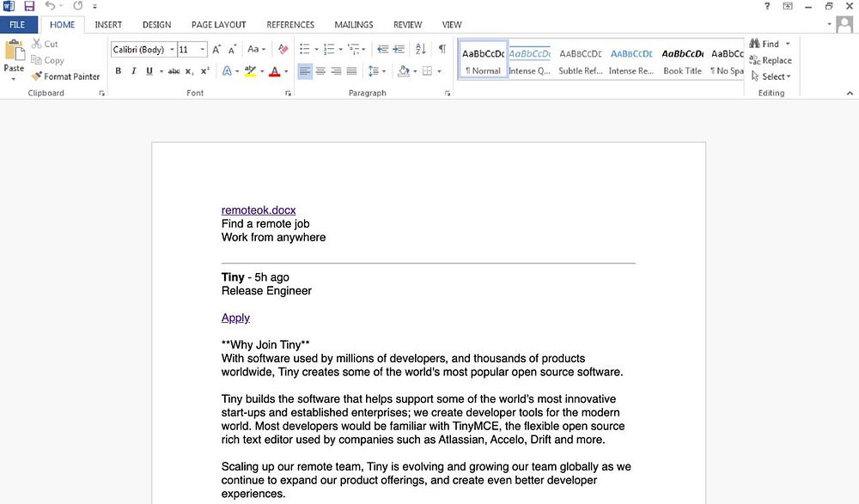
Task: Switch to the REFERENCES tab
Action: pyautogui.click(x=290, y=25)
